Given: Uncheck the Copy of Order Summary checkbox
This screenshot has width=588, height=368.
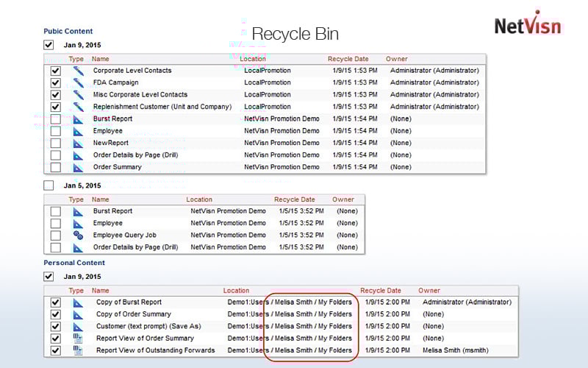Looking at the screenshot, I should point(56,314).
